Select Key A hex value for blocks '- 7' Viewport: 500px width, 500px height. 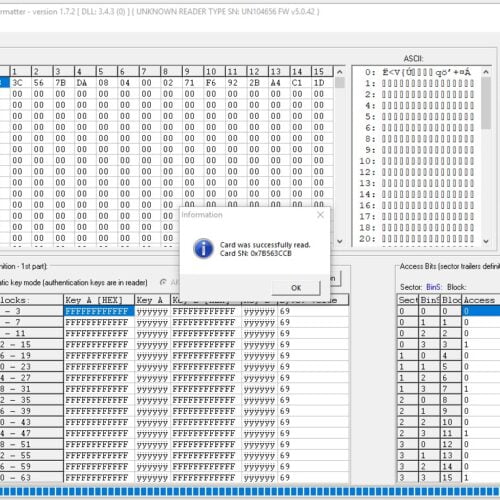(x=99, y=322)
